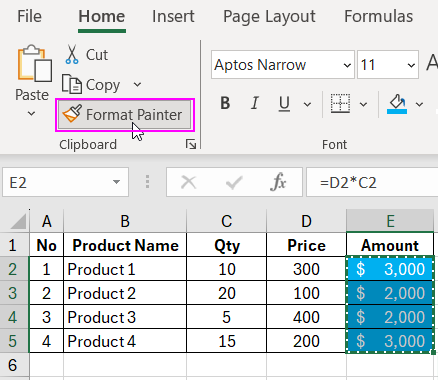Select column D header
The height and width of the screenshot is (380, 438).
click(x=306, y=221)
